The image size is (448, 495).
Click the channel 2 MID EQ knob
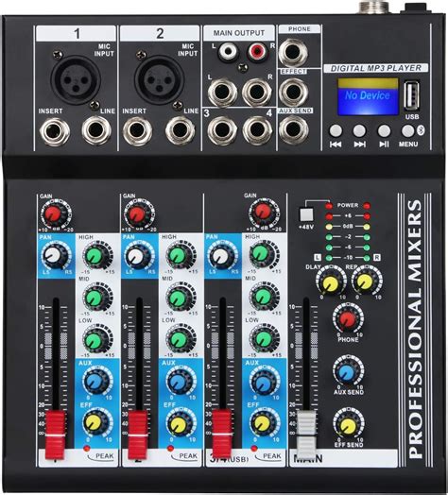180,298
